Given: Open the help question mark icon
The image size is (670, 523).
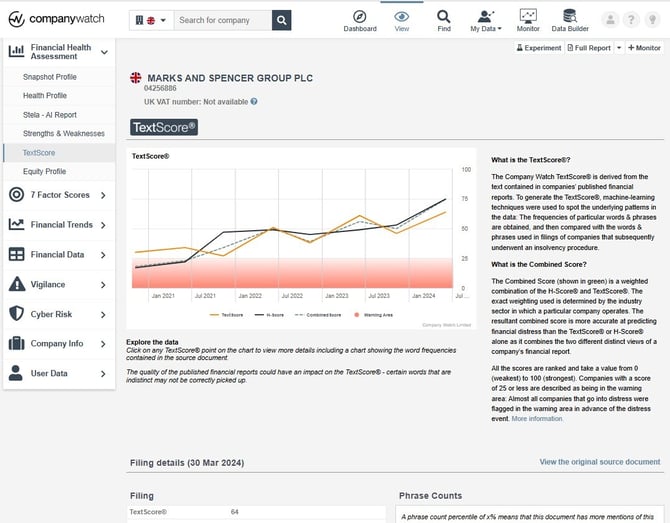Looking at the screenshot, I should point(631,20).
